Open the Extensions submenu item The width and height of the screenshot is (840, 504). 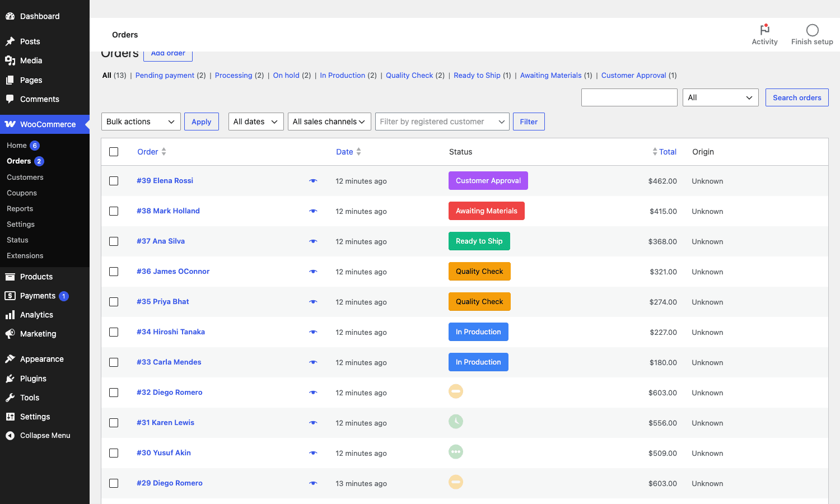pos(25,255)
